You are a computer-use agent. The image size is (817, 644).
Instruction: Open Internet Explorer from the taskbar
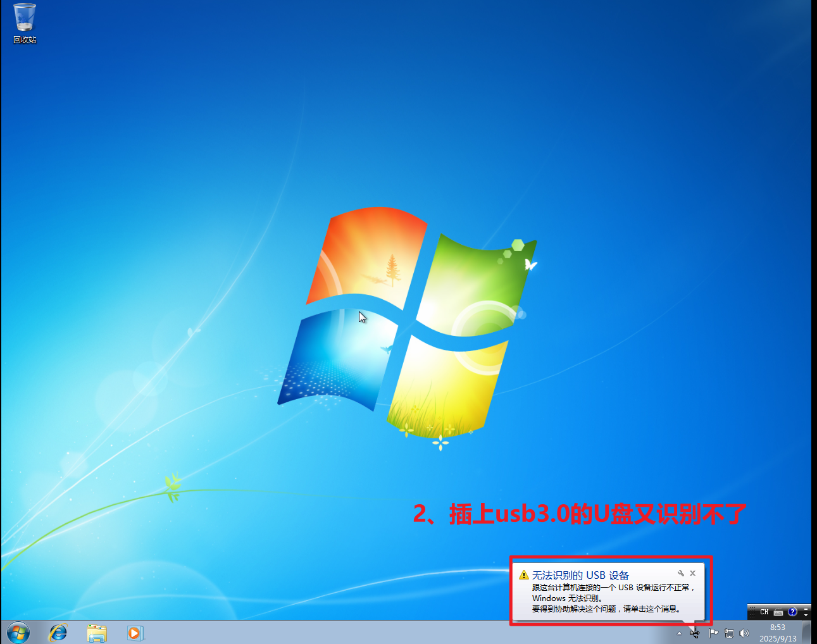pos(58,633)
